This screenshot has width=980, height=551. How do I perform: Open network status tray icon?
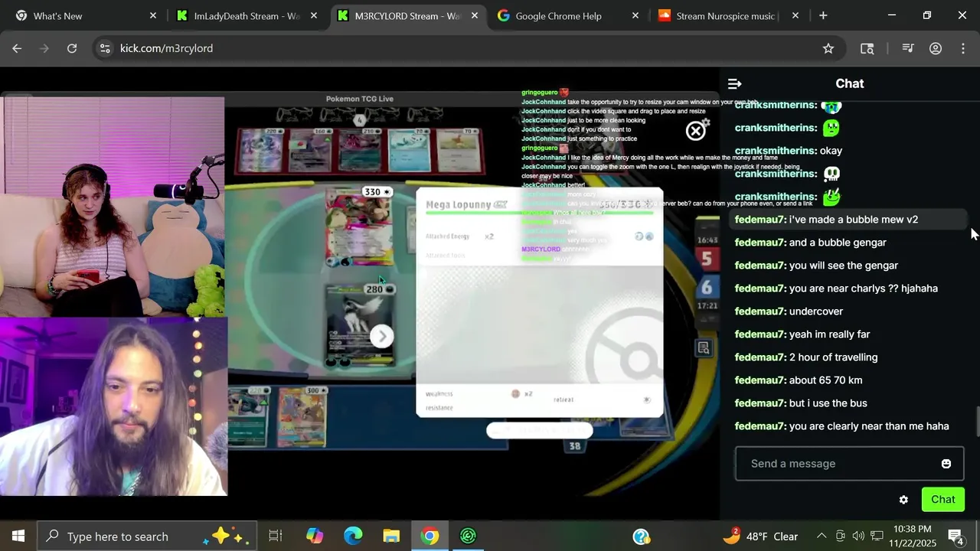[877, 536]
